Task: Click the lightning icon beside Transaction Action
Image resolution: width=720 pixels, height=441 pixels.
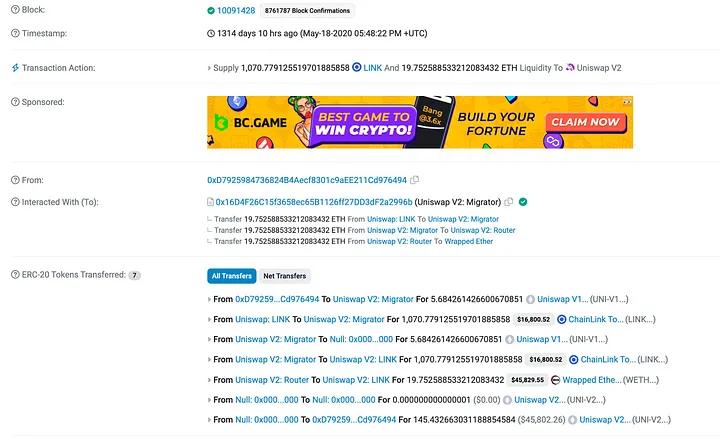Action: click(14, 68)
